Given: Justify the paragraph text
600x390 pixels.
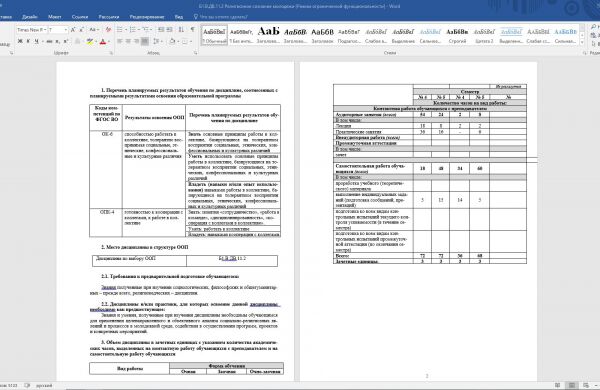Looking at the screenshot, I should coord(145,41).
